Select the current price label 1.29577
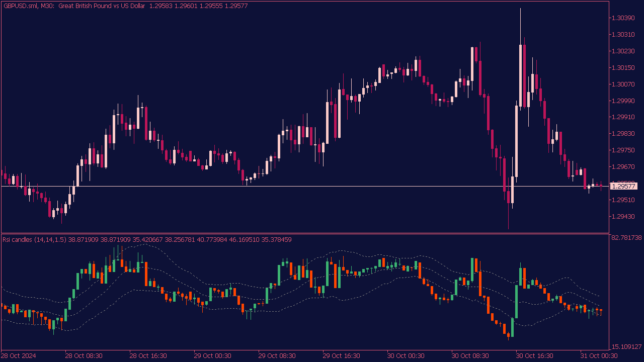This screenshot has width=644, height=362. (x=623, y=187)
